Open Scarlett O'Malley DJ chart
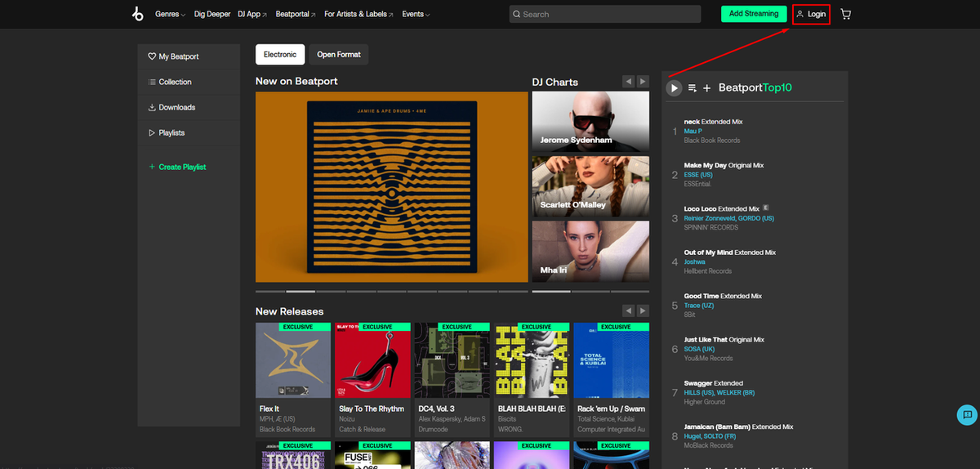Viewport: 980px width, 469px height. pyautogui.click(x=590, y=186)
